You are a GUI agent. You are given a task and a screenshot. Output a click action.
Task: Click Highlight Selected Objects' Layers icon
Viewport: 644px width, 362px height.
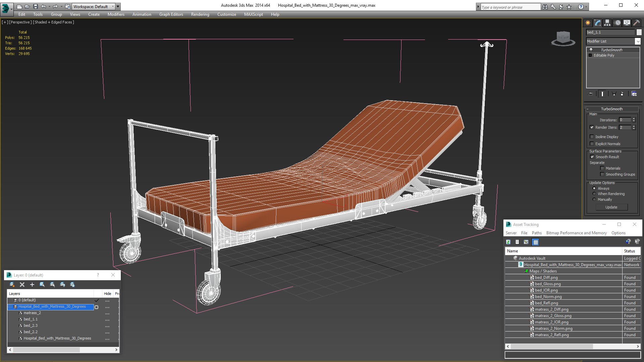52,285
